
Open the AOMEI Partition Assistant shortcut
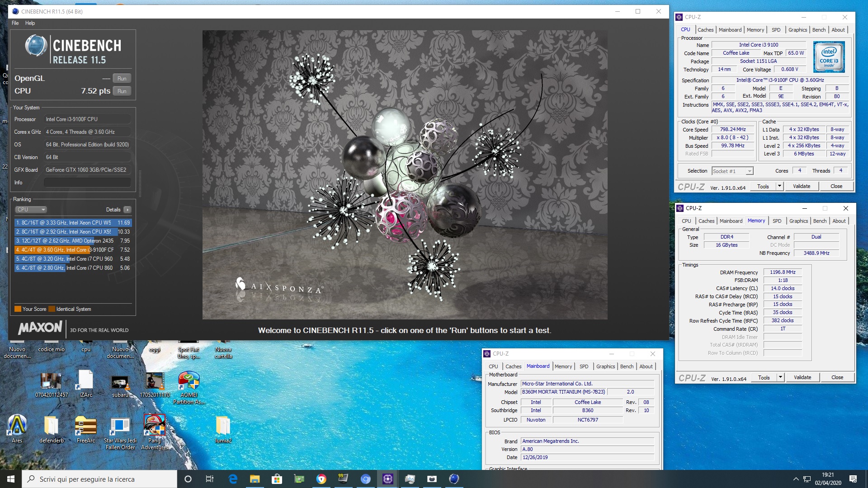(189, 387)
